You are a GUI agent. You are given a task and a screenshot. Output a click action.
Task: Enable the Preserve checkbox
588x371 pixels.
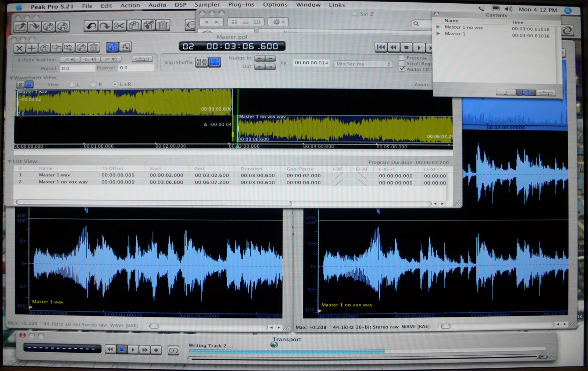click(402, 58)
